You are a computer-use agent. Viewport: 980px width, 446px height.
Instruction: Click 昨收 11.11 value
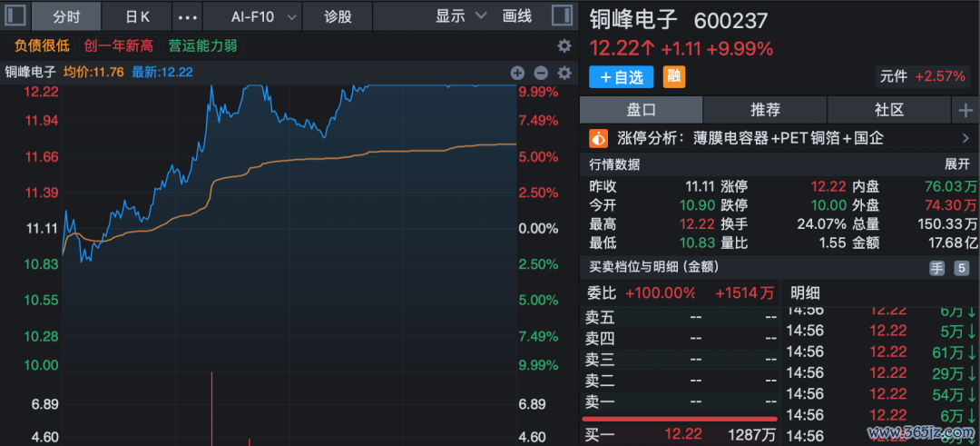pos(700,186)
